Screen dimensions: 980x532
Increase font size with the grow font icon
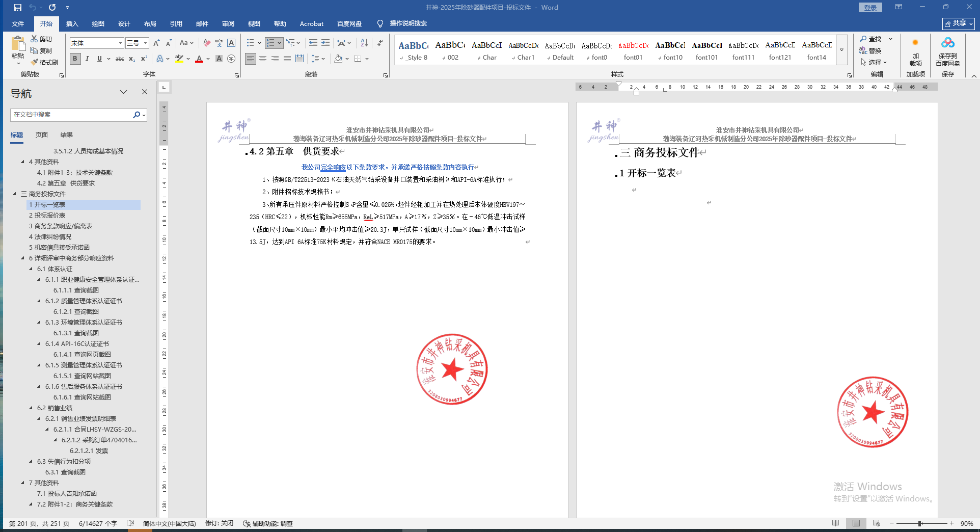tap(156, 43)
